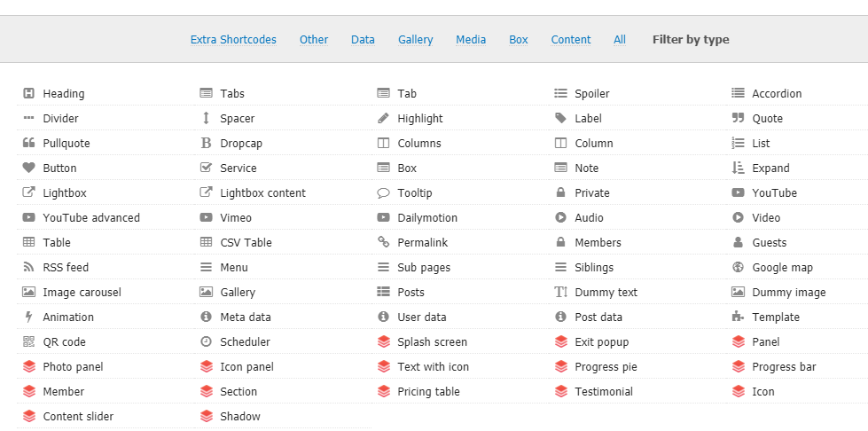Select the Guests person icon
868x431 pixels.
click(x=738, y=242)
